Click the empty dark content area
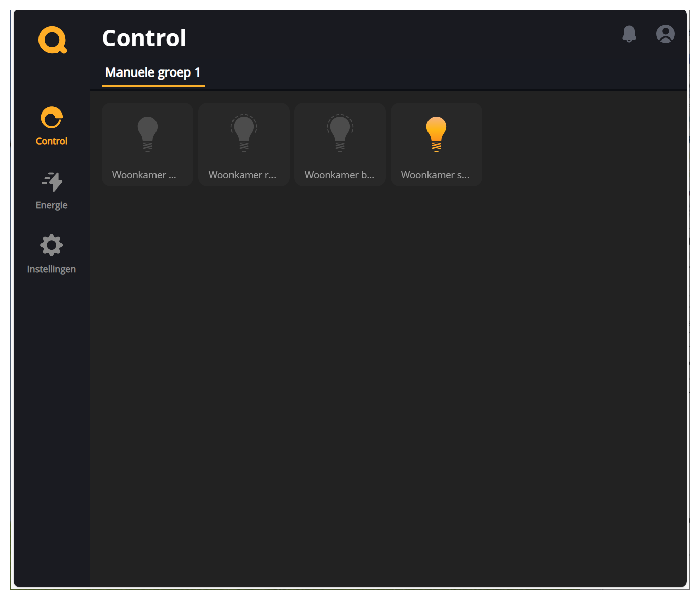This screenshot has width=700, height=600. click(x=388, y=385)
